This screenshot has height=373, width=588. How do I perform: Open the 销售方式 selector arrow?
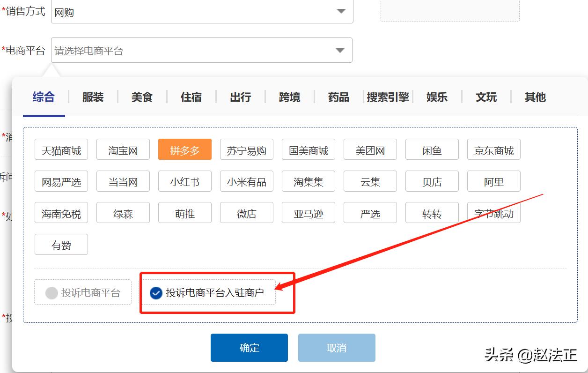point(341,11)
